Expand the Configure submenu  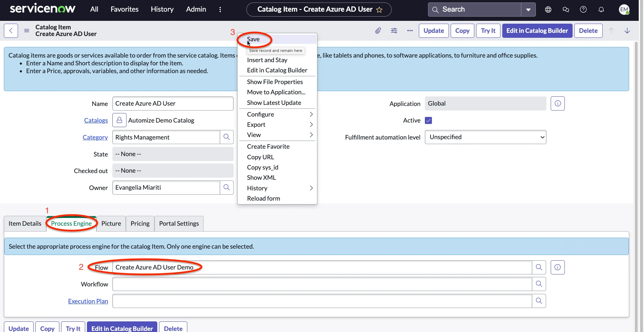point(277,114)
